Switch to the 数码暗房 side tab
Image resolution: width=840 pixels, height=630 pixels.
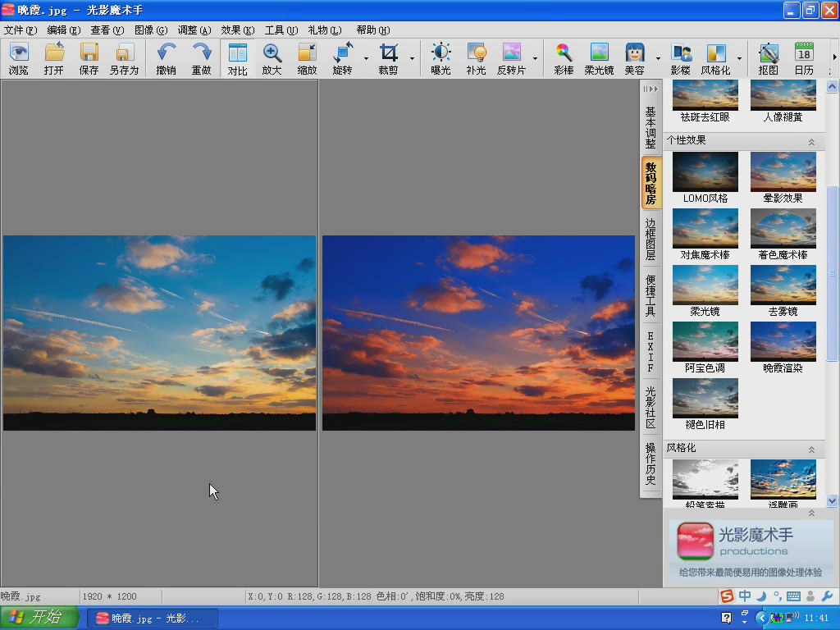pos(651,183)
